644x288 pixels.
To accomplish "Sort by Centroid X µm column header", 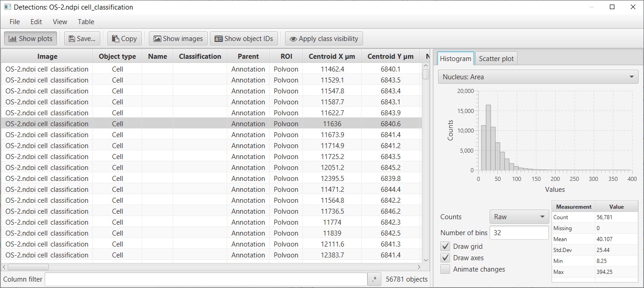I will (332, 57).
